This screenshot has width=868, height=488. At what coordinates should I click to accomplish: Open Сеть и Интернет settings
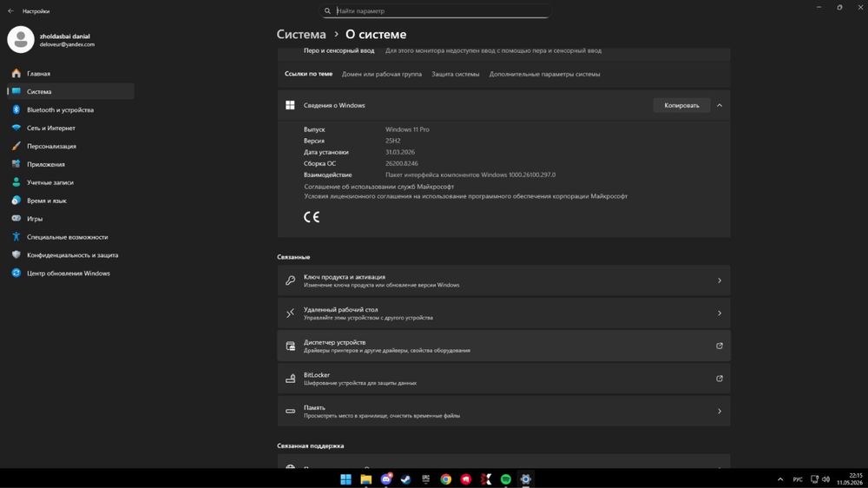click(x=70, y=128)
